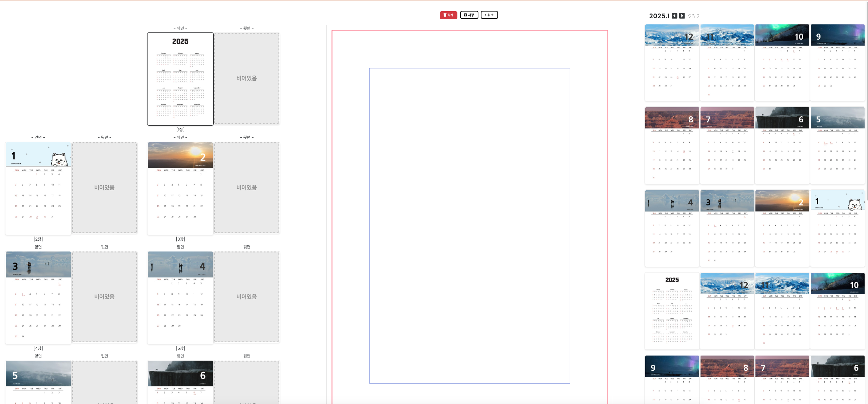Pick the top-row month 10 aurora template
Viewport: 868px width, 404px height.
click(782, 62)
